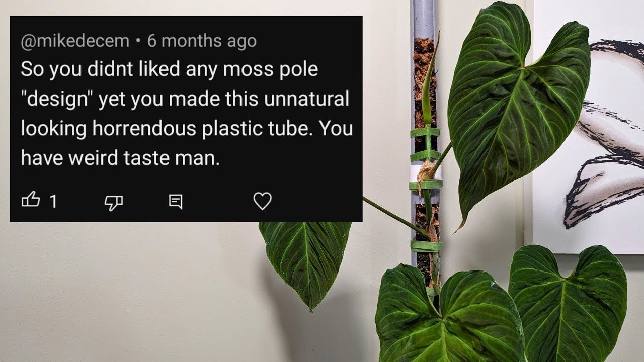Open replies via the comment bubble icon
This screenshot has width=644, height=362.
(175, 202)
